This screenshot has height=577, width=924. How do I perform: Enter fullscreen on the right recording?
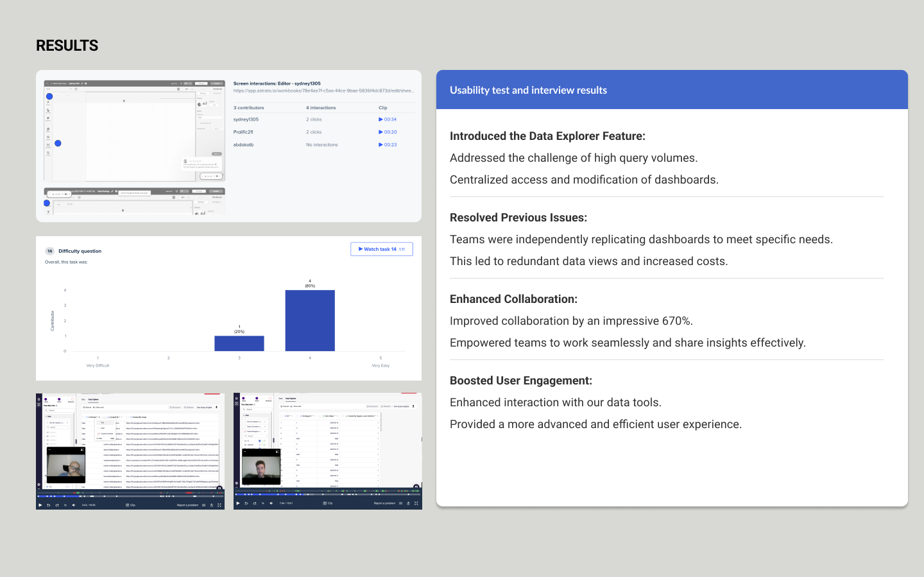(416, 503)
